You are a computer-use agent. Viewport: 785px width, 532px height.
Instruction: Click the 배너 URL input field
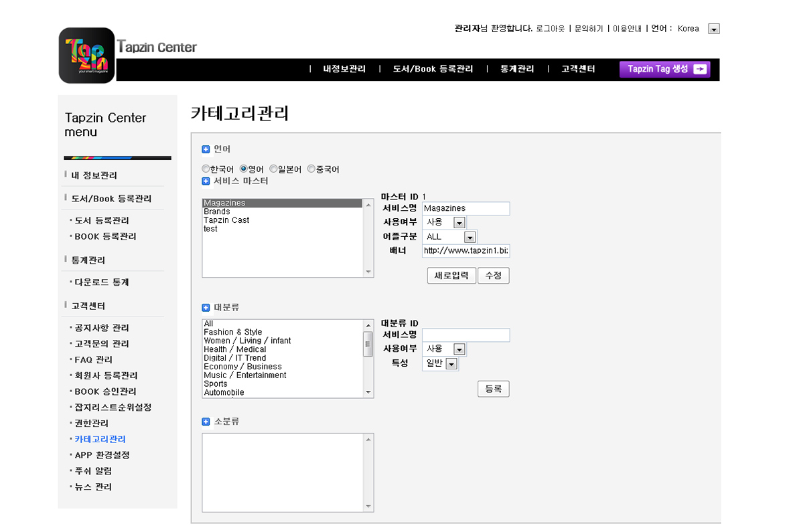pyautogui.click(x=466, y=251)
